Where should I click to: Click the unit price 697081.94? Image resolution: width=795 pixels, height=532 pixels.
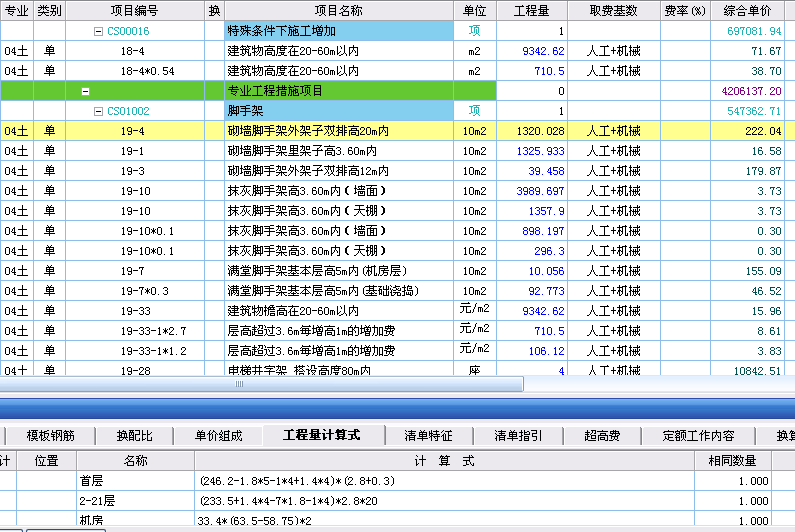[x=754, y=31]
